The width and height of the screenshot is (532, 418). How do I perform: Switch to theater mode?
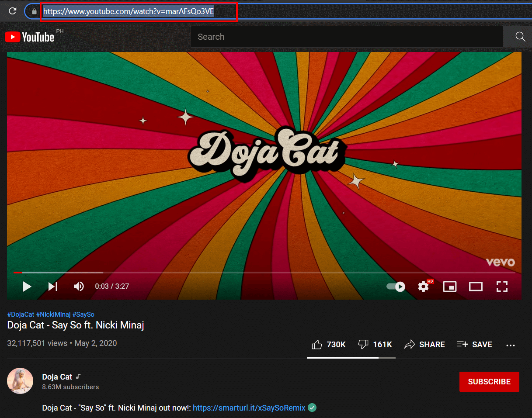point(476,287)
